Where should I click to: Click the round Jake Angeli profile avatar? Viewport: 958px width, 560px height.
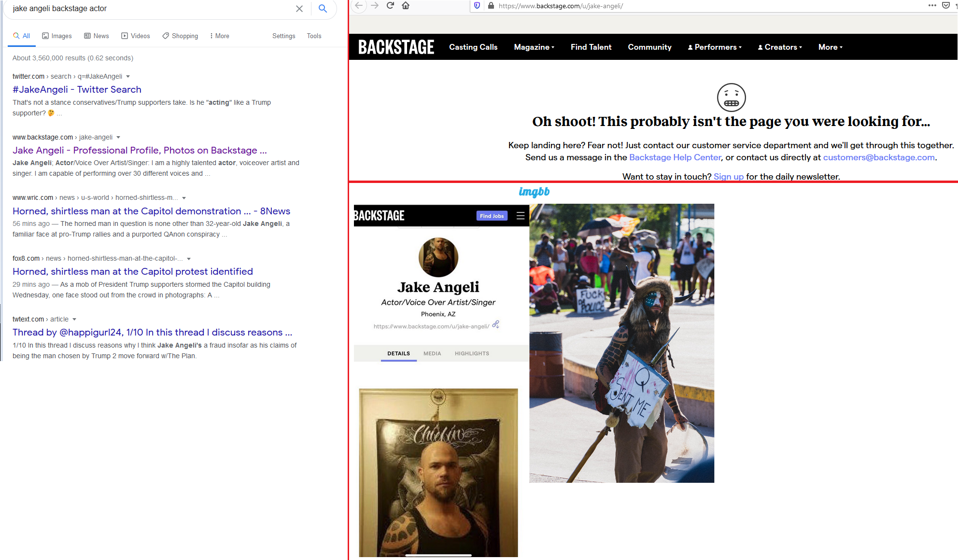[x=438, y=257]
